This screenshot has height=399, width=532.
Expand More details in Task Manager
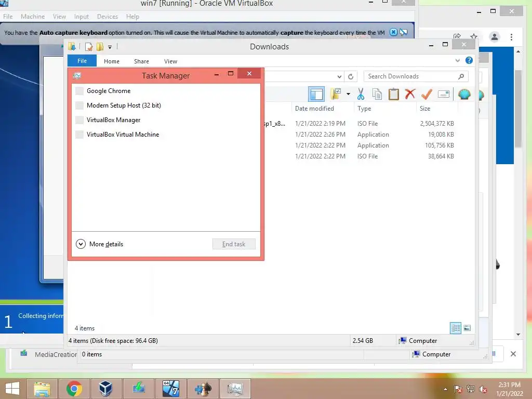coord(99,244)
